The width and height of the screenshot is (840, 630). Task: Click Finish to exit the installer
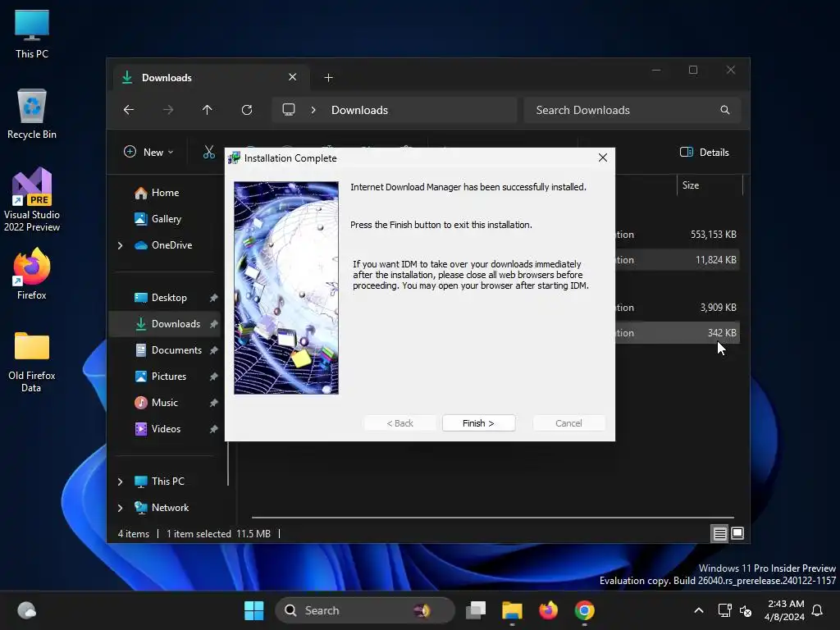point(478,423)
